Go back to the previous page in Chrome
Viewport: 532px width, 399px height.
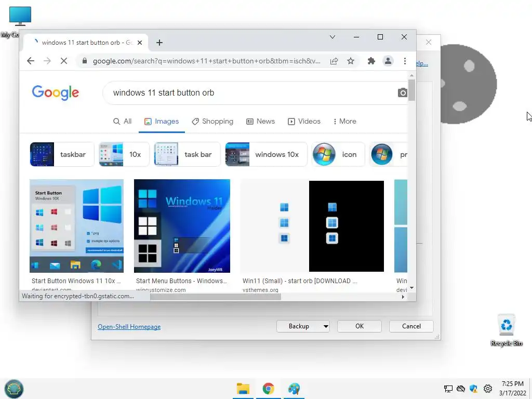[x=31, y=61]
